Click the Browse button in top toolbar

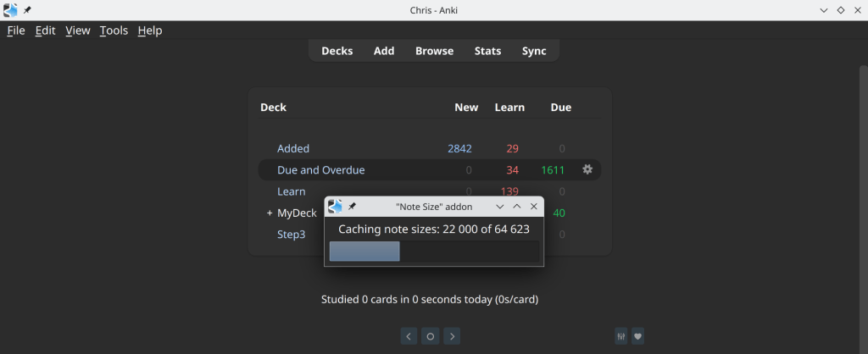[x=434, y=51]
